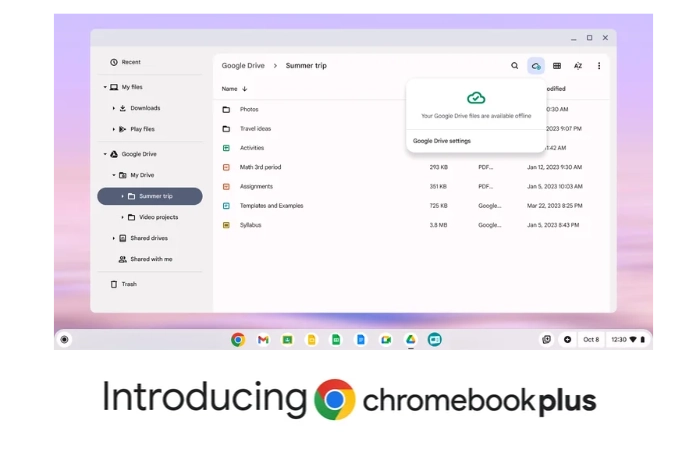Screen dimensions: 700x450
Task: Click the Math 3rd period PDF icon
Action: click(226, 167)
